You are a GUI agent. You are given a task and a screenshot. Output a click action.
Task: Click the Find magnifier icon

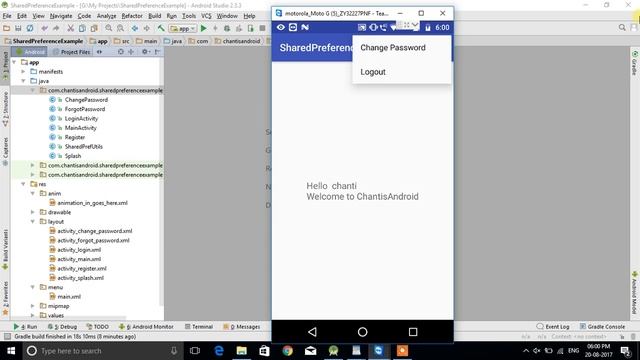point(109,28)
